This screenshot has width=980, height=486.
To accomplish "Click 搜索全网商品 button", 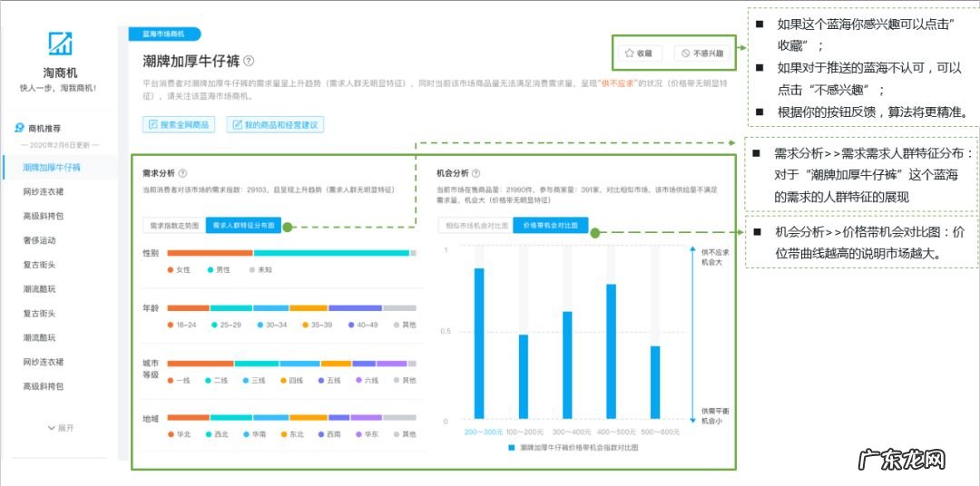I will pyautogui.click(x=179, y=124).
